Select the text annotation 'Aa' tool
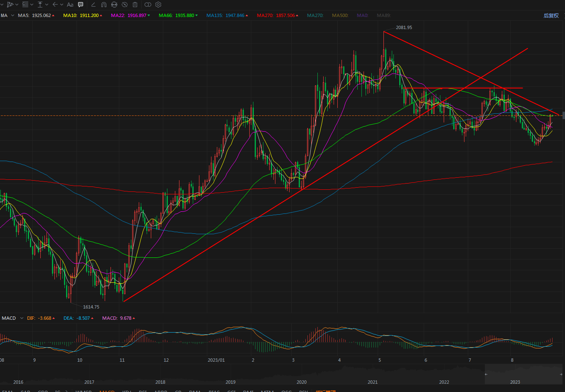Screen dimensions: 565x392 point(70,5)
